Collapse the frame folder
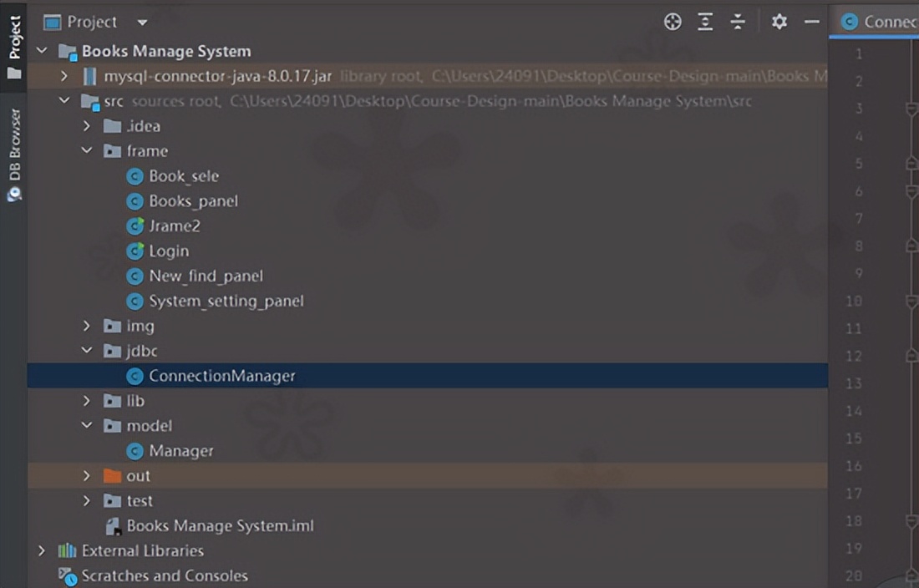The image size is (919, 588). click(x=87, y=150)
